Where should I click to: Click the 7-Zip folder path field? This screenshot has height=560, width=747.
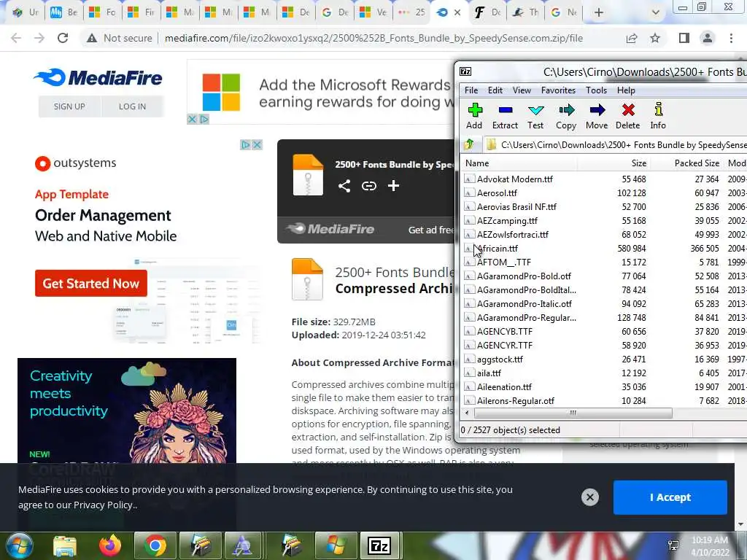616,144
